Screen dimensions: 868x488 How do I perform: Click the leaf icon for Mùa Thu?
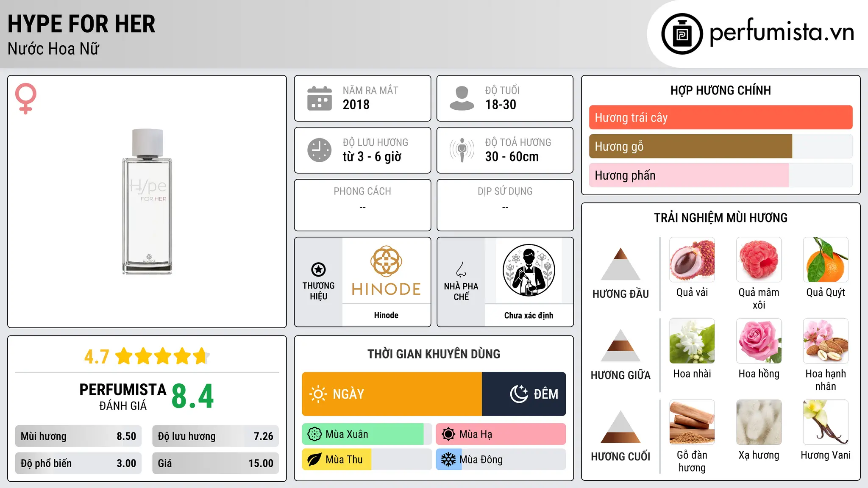click(314, 460)
